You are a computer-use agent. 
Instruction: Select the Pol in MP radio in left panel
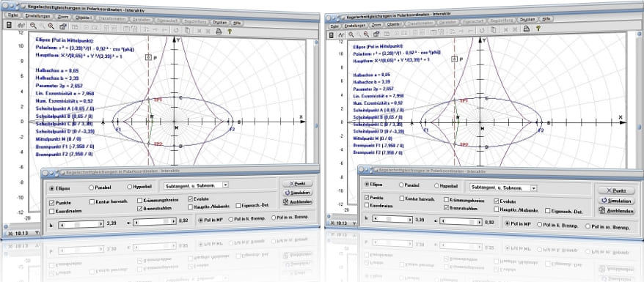click(201, 220)
